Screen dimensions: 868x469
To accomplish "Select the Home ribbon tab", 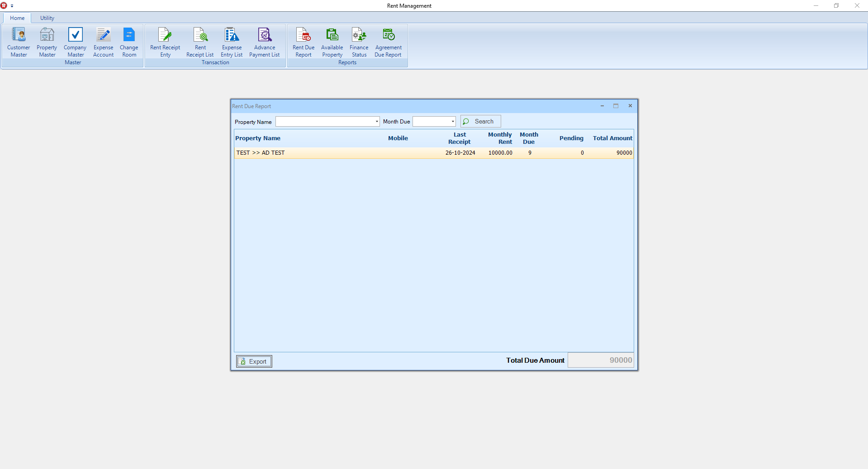I will point(17,18).
